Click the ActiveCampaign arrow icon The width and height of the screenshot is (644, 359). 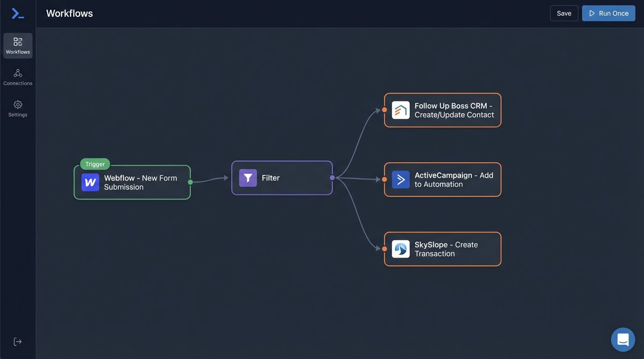pos(400,179)
